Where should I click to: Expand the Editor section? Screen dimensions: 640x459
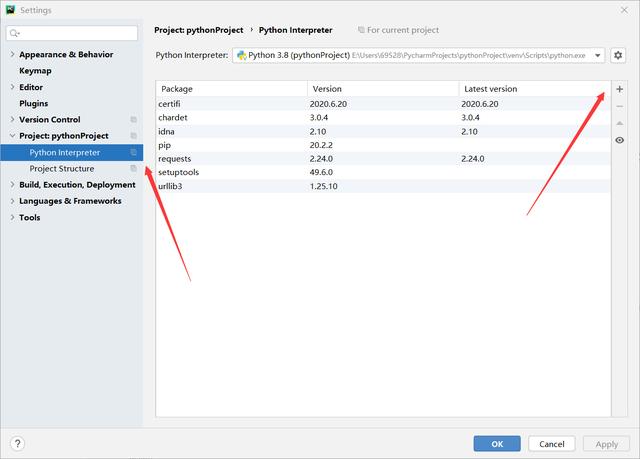(x=12, y=87)
